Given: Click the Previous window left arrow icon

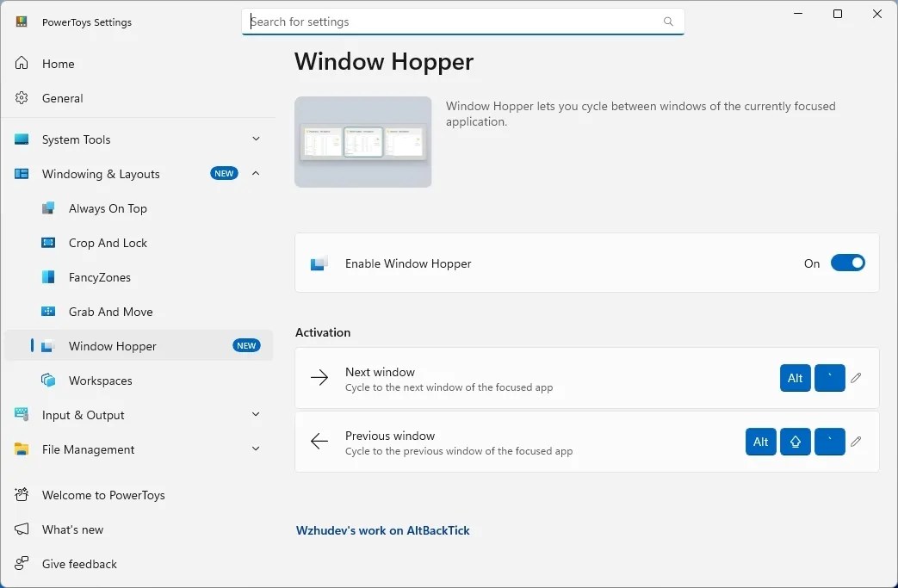Looking at the screenshot, I should click(319, 441).
